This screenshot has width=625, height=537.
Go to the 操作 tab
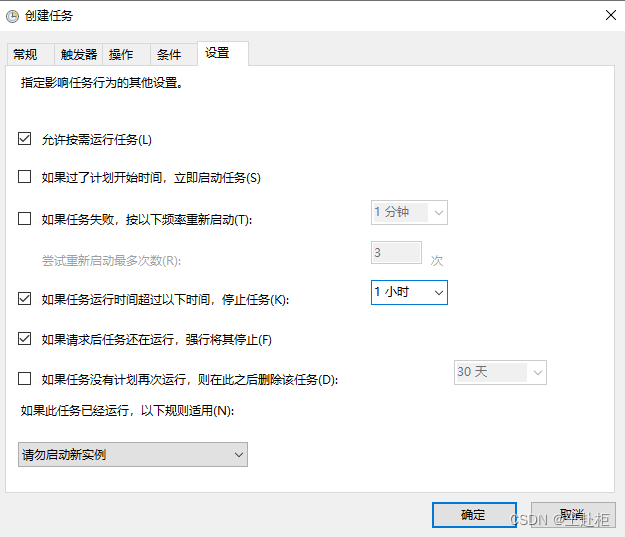126,54
